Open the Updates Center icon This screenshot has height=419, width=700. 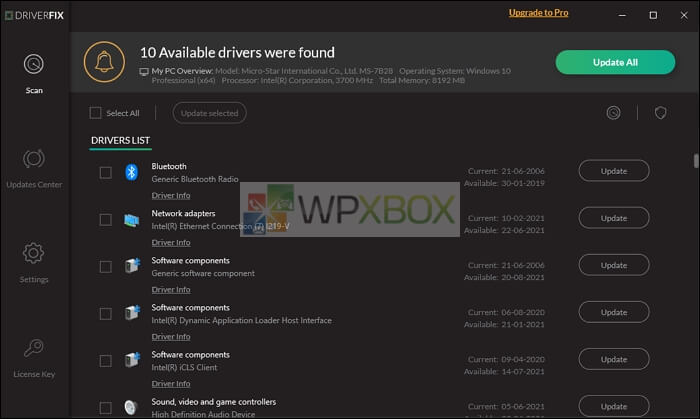pyautogui.click(x=34, y=159)
